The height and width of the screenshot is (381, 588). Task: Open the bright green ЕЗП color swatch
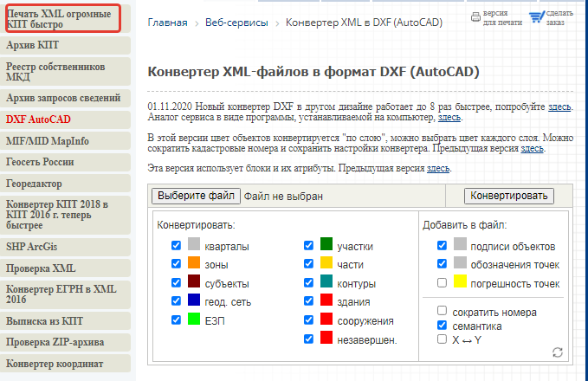coord(194,319)
